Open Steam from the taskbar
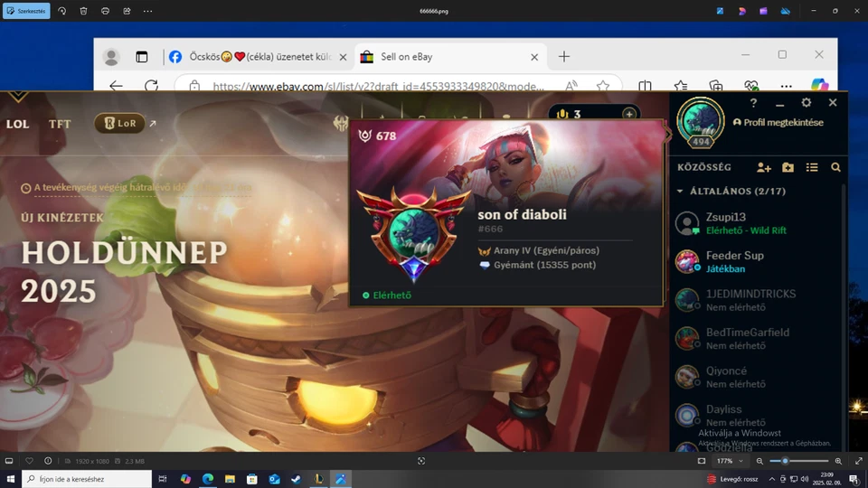This screenshot has width=868, height=488. coord(297,479)
